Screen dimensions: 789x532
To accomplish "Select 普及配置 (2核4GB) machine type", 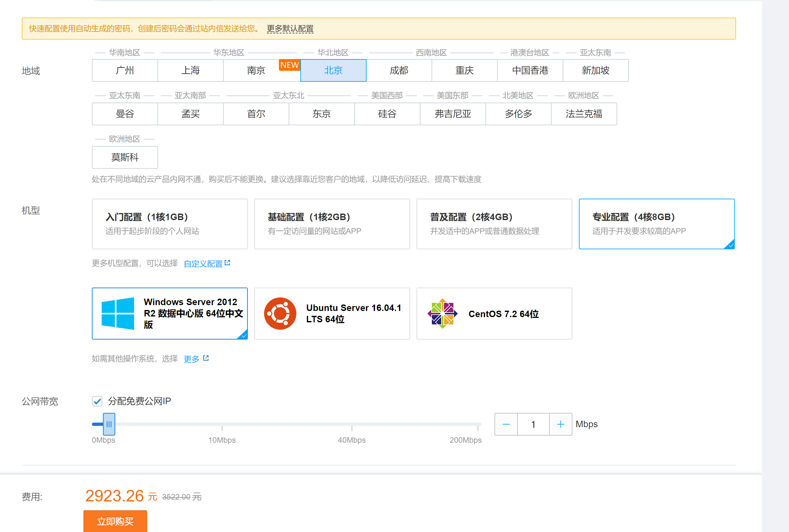I will click(x=494, y=224).
